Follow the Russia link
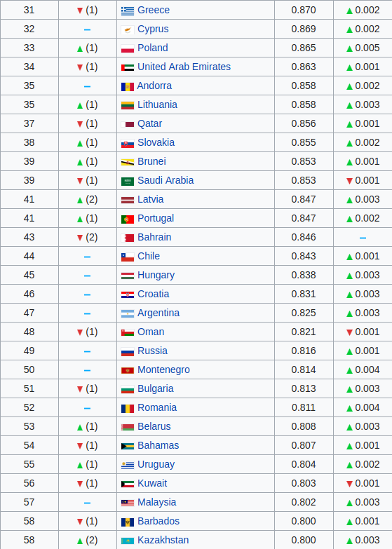392x549 pixels. (x=152, y=351)
